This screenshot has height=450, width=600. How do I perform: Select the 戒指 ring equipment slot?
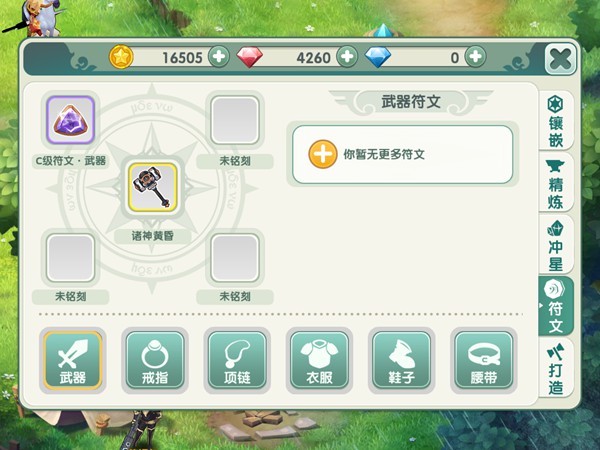155,360
